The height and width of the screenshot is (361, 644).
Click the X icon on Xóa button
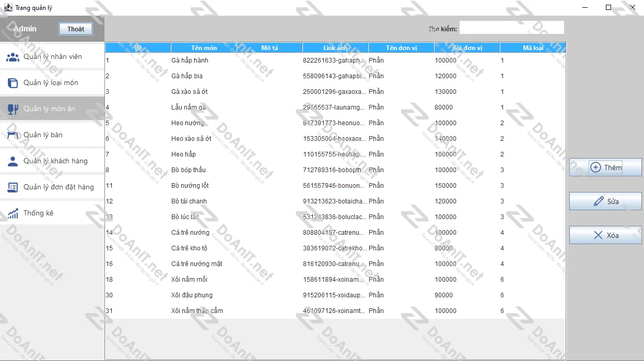coord(599,235)
